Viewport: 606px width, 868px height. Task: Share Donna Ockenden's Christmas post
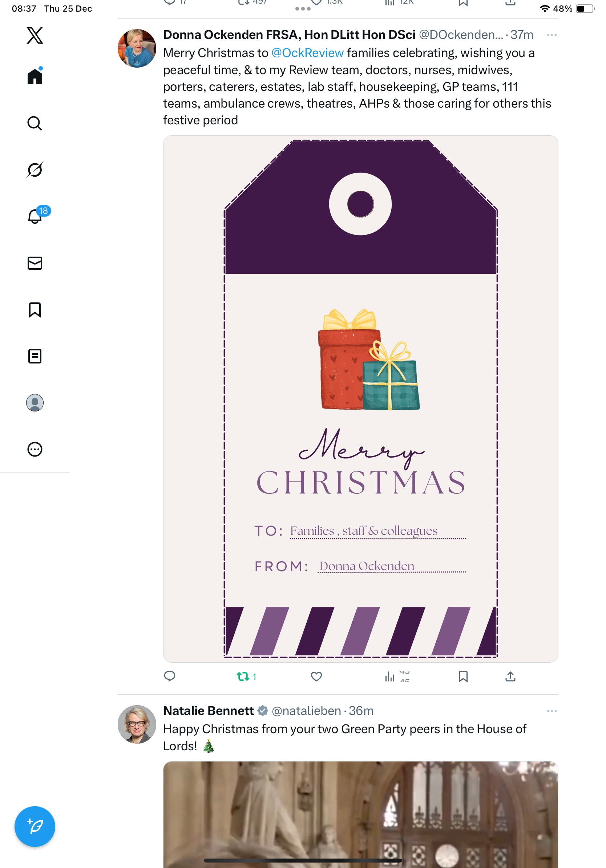(510, 676)
